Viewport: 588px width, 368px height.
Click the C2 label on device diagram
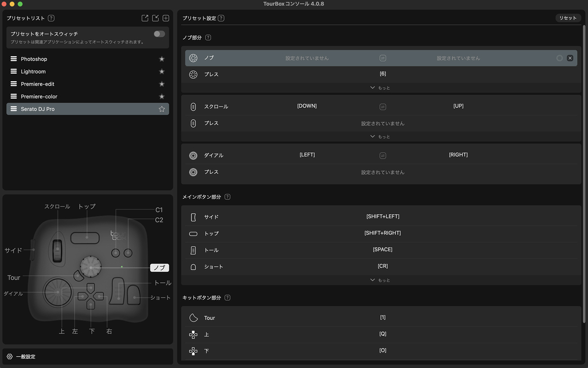[159, 220]
